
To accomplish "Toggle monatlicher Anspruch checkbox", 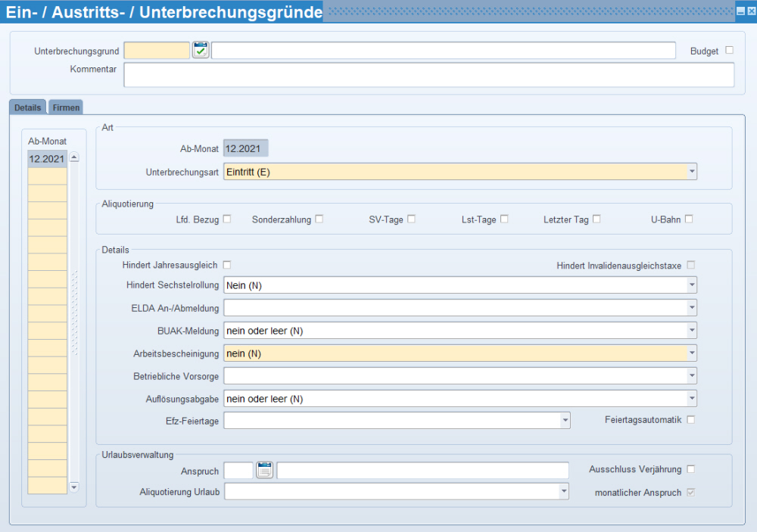I will click(691, 493).
